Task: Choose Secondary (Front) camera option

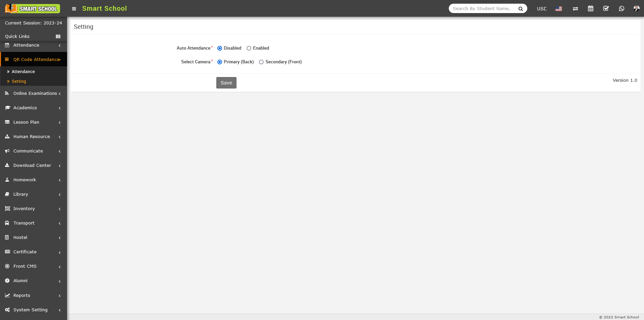Action: [x=261, y=62]
